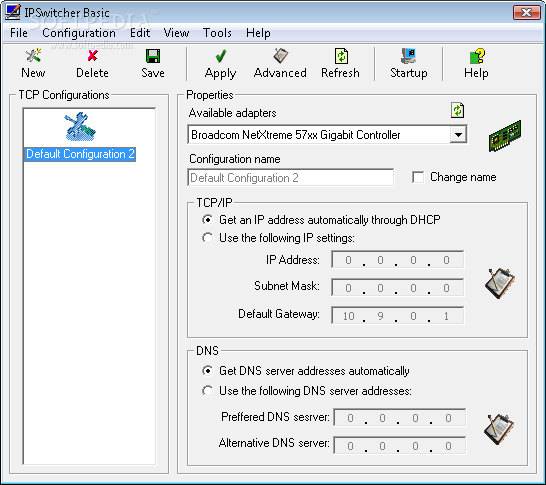Select the Default Configuration 2 wrench icon
The image size is (546, 485).
80,127
